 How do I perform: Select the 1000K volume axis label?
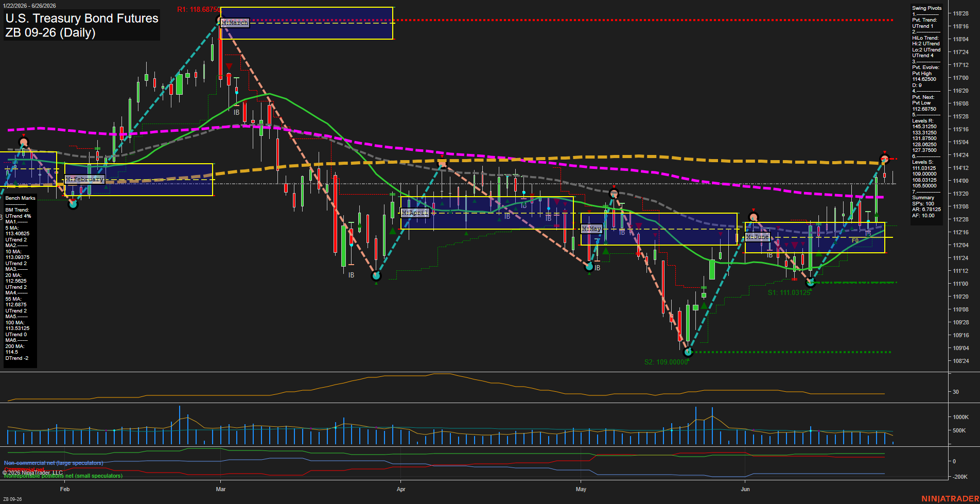(x=961, y=417)
